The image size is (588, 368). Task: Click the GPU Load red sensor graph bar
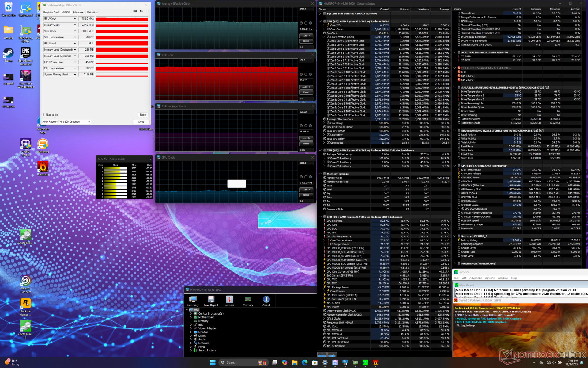122,44
